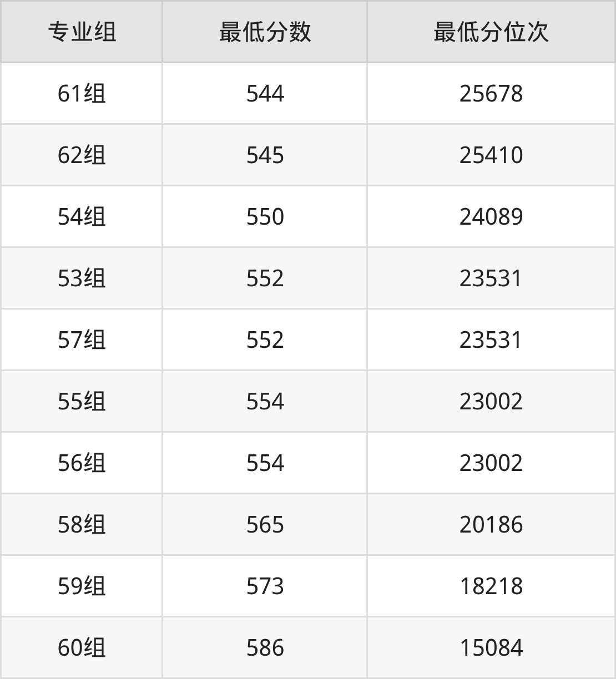
Task: Select the 61组 cell
Action: 82,93
